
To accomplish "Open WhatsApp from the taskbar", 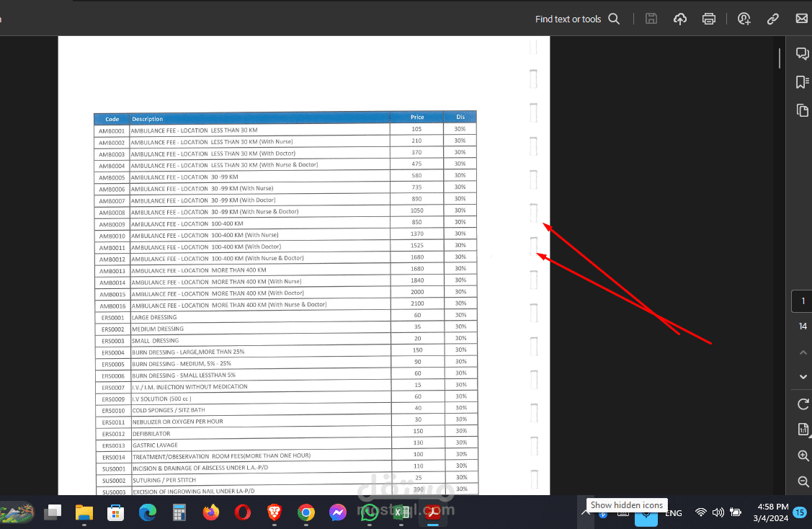I will coord(369,512).
